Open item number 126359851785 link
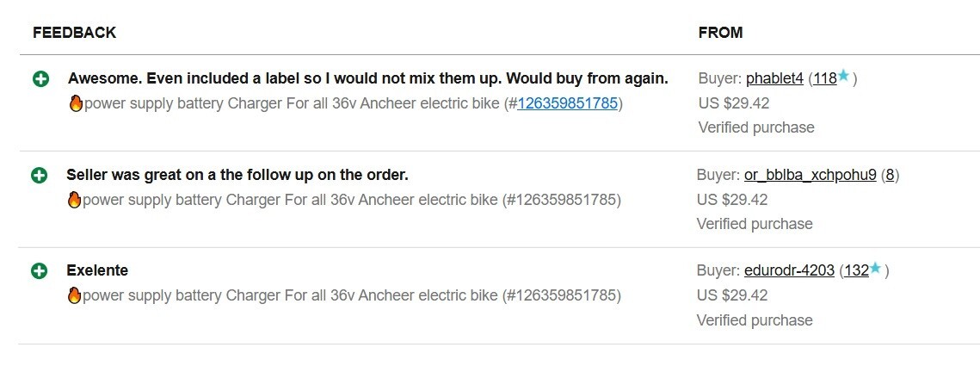The image size is (980, 366). pos(567,104)
